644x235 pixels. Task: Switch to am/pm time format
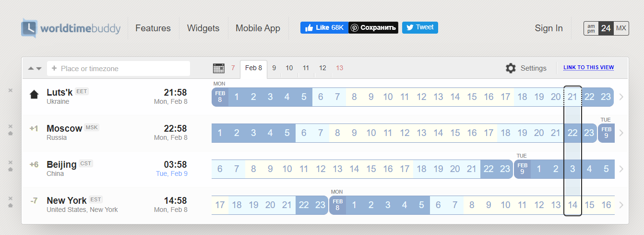click(591, 28)
